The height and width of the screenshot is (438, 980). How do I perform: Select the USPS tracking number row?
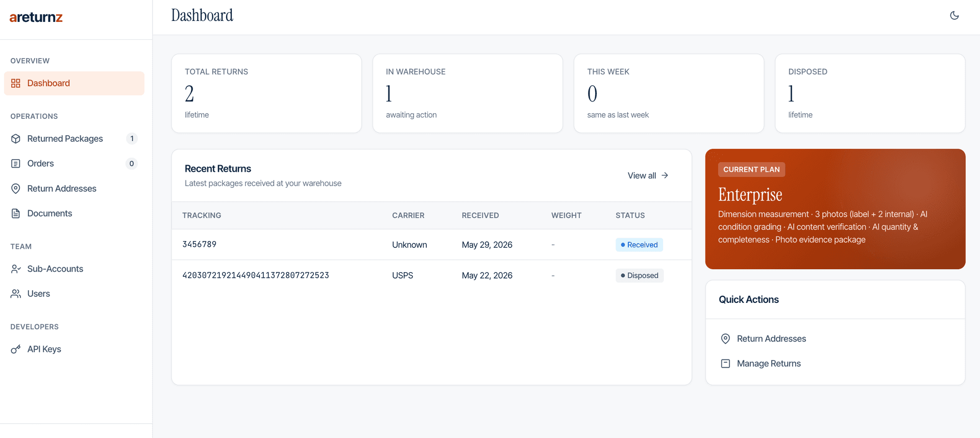431,275
